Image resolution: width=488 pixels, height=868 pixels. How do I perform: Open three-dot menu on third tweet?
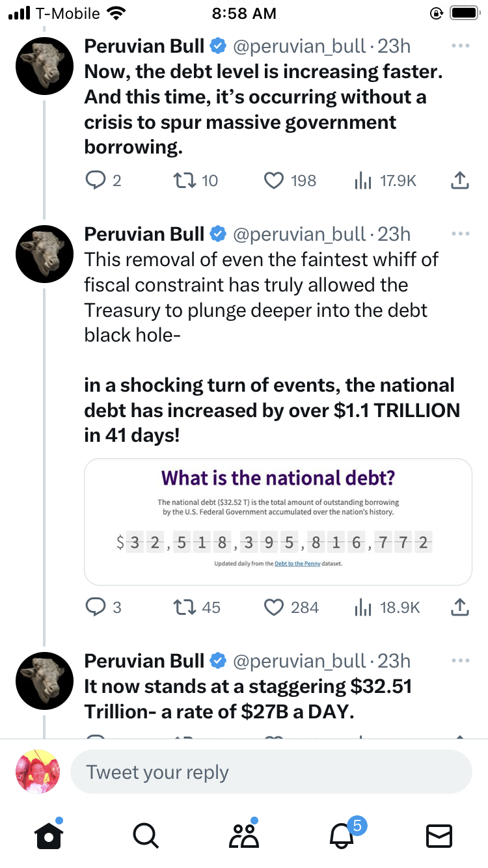[460, 661]
